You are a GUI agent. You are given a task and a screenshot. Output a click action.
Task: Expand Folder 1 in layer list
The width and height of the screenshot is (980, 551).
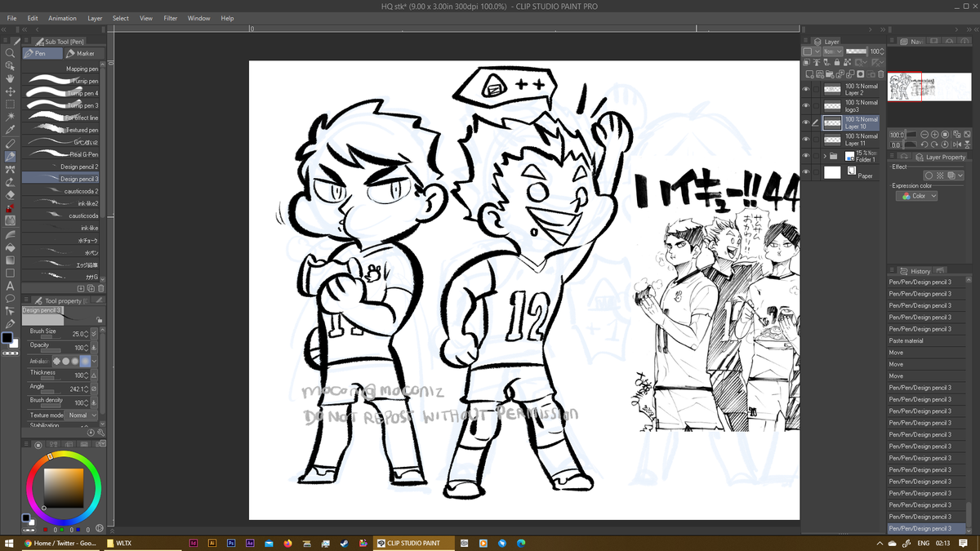pos(825,156)
